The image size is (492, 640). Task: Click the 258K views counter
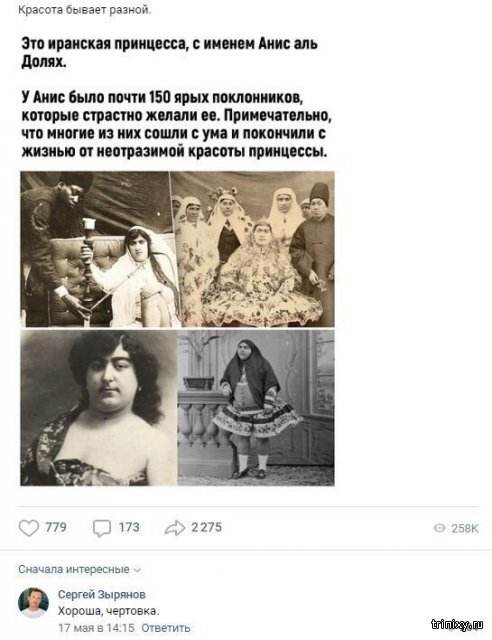click(465, 529)
